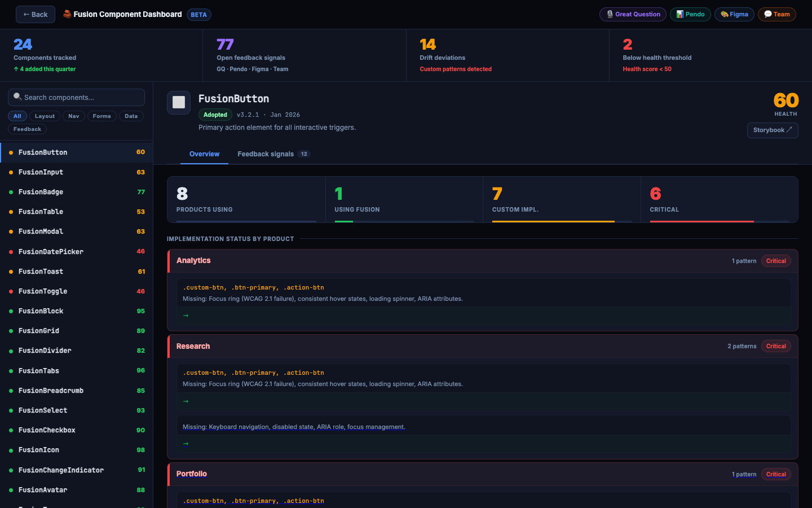Screen dimensions: 812x508
Task: Toggle the Data filter chip
Action: pyautogui.click(x=131, y=116)
